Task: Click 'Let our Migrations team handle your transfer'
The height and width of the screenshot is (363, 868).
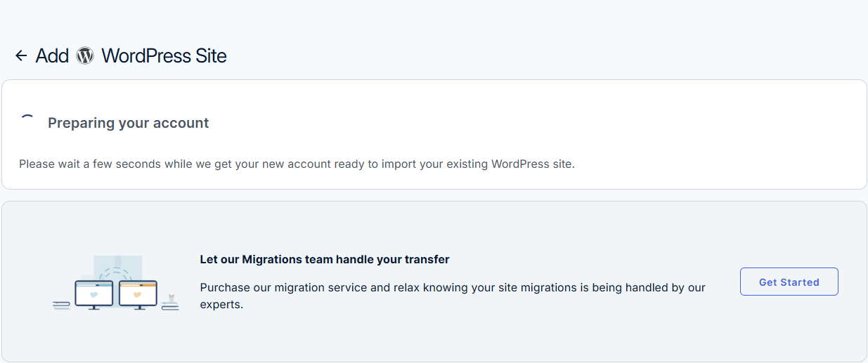Action: 325,259
